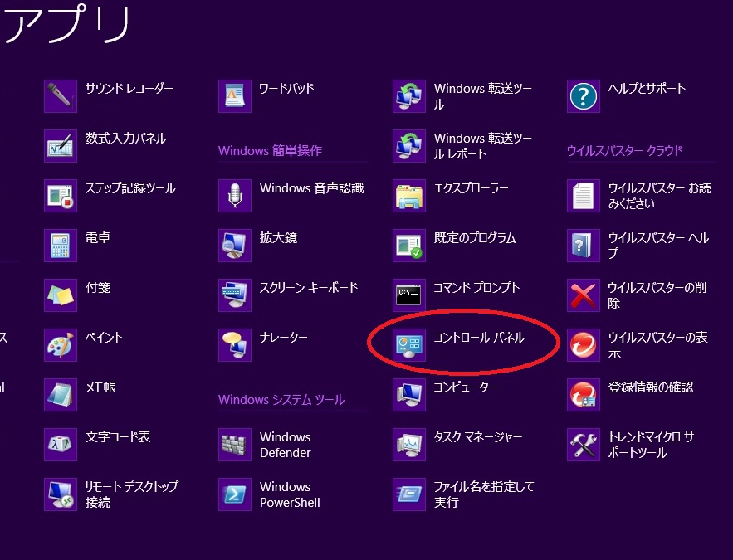733x560 pixels.
Task: Start Windows 音声認識 microphone icon
Action: pos(235,196)
